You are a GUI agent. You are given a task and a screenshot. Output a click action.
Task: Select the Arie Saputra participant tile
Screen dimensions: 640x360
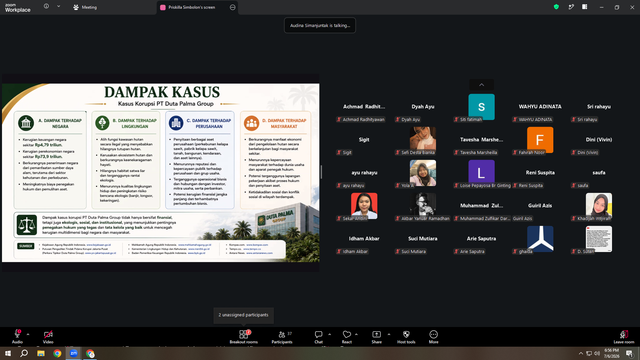point(481,239)
